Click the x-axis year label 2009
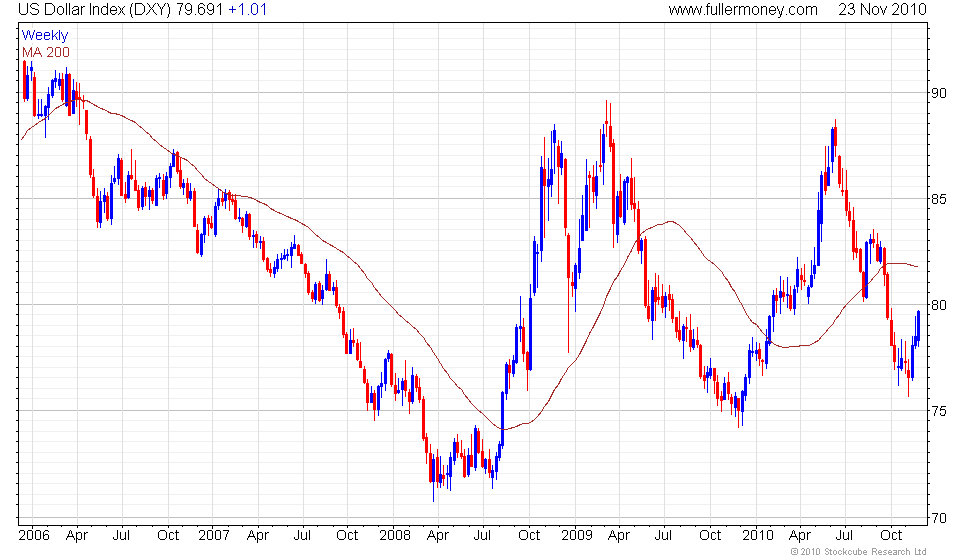Viewport: 980px width, 560px height. pos(576,536)
